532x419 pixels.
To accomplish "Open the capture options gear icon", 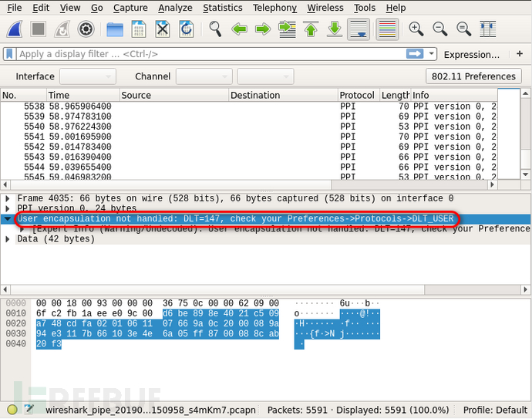I will pyautogui.click(x=86, y=29).
